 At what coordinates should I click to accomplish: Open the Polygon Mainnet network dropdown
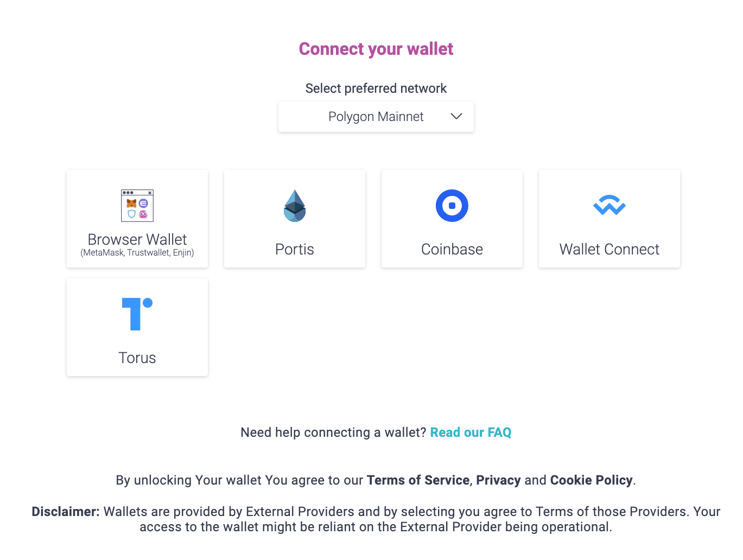(376, 117)
